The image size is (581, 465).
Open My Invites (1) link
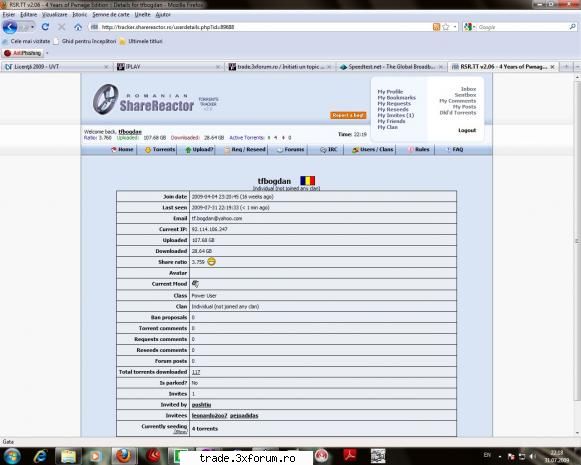[396, 115]
